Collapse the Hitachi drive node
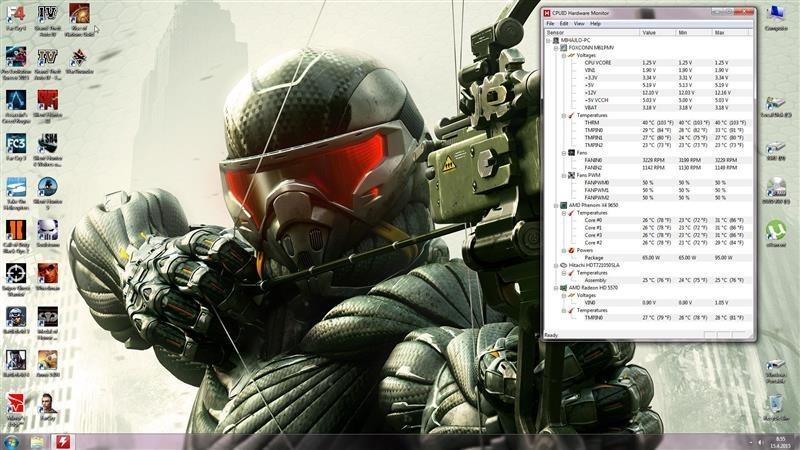Image resolution: width=800 pixels, height=450 pixels. (556, 265)
